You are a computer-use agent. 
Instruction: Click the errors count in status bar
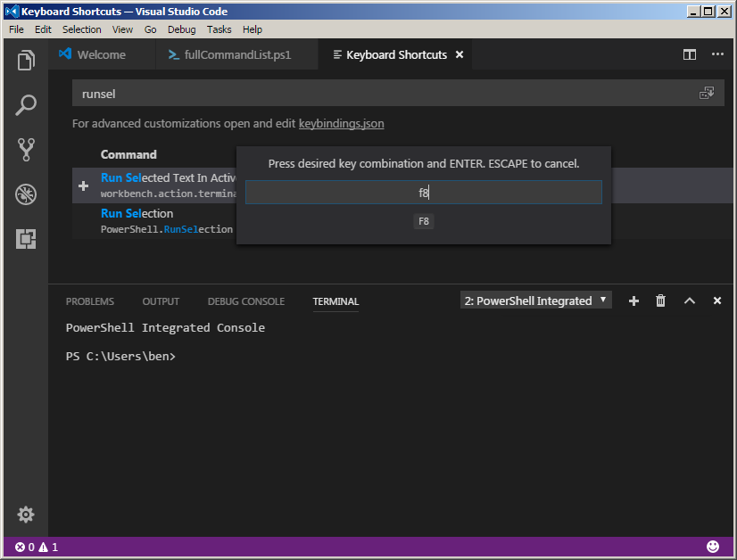[x=25, y=547]
